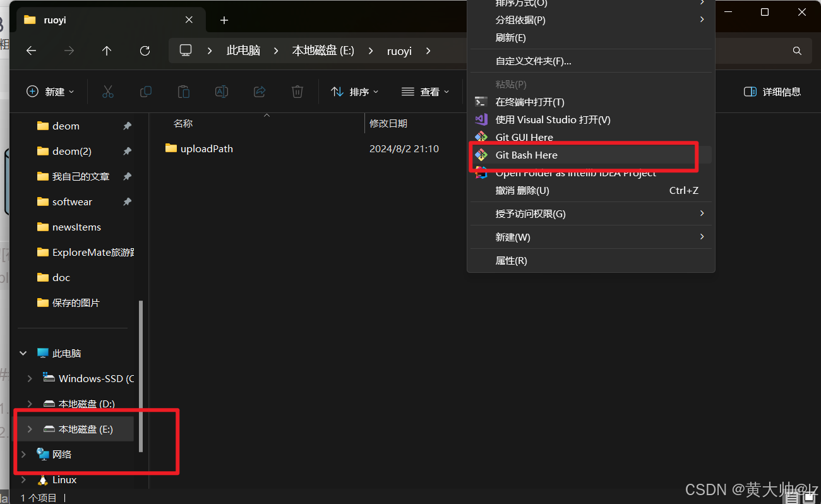Go up one folder level
The image size is (821, 504).
[x=107, y=51]
